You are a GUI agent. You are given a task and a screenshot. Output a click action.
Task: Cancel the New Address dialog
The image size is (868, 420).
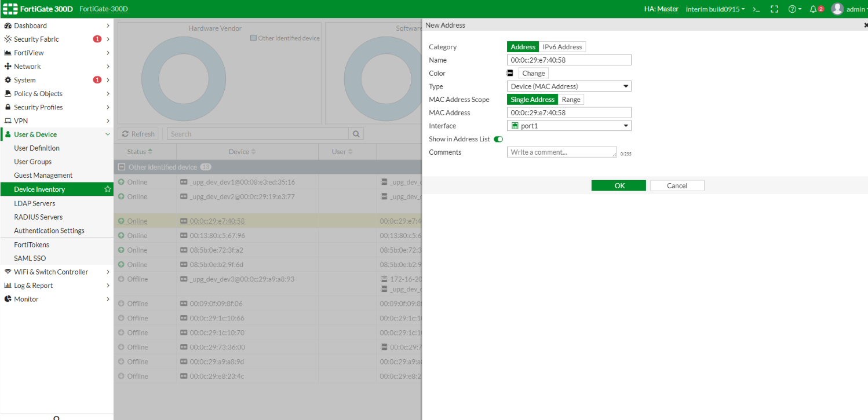coord(677,185)
